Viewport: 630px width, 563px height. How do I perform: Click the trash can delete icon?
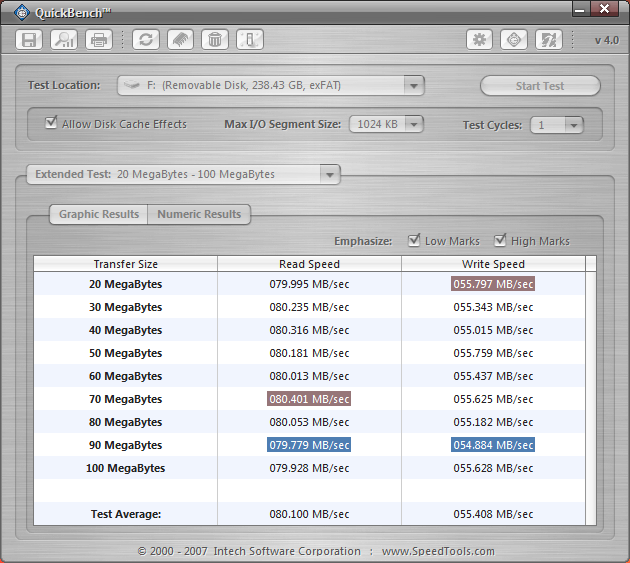pyautogui.click(x=214, y=40)
